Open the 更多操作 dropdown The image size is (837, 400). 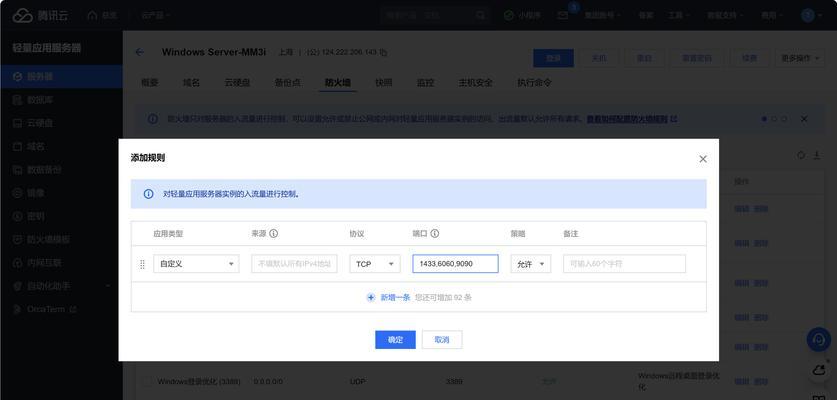coord(800,58)
